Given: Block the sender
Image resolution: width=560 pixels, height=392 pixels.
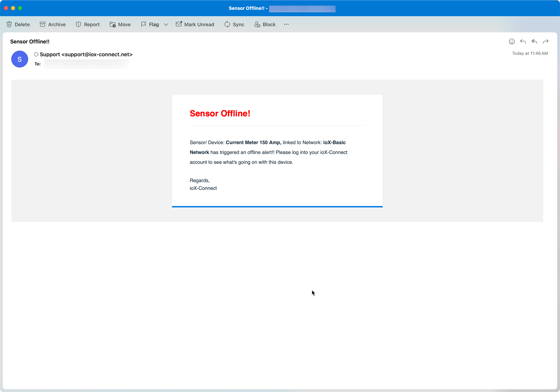Looking at the screenshot, I should click(x=265, y=24).
